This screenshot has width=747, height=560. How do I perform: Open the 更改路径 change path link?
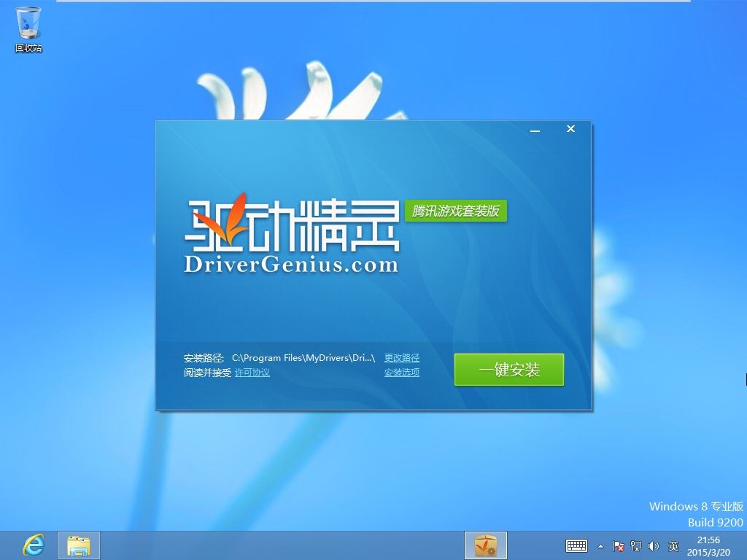click(x=402, y=357)
